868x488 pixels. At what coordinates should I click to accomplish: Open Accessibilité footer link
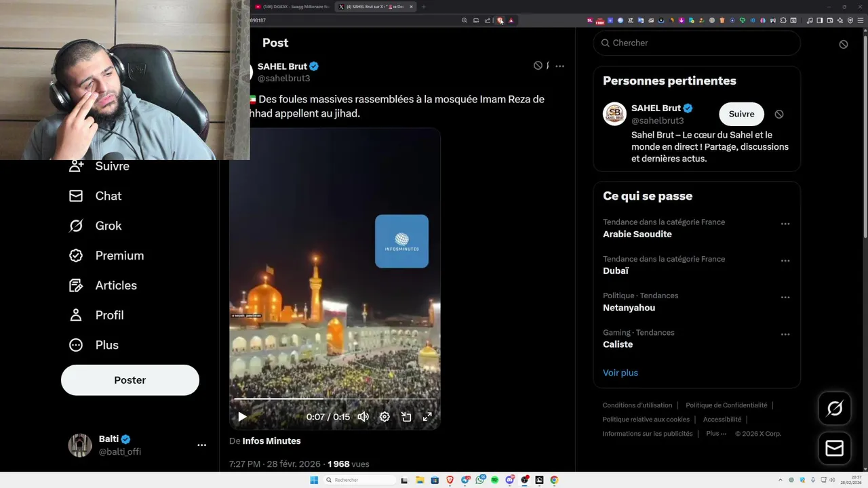click(722, 420)
